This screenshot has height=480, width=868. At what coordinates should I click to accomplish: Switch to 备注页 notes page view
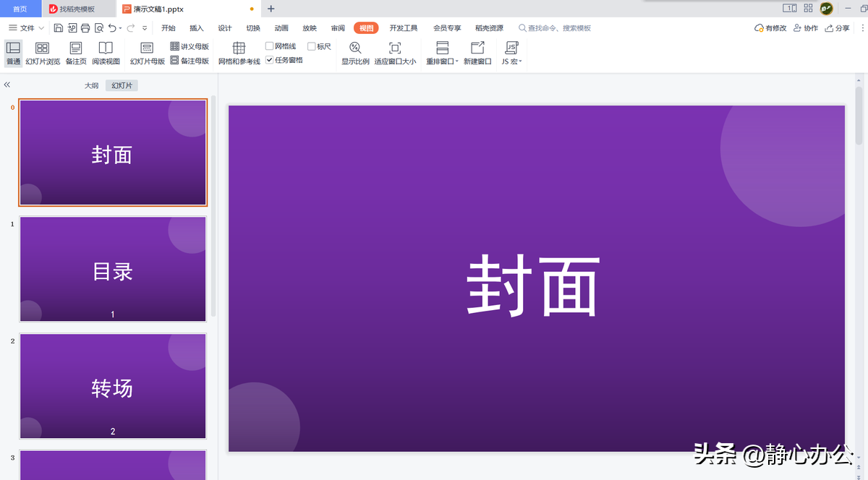(76, 53)
